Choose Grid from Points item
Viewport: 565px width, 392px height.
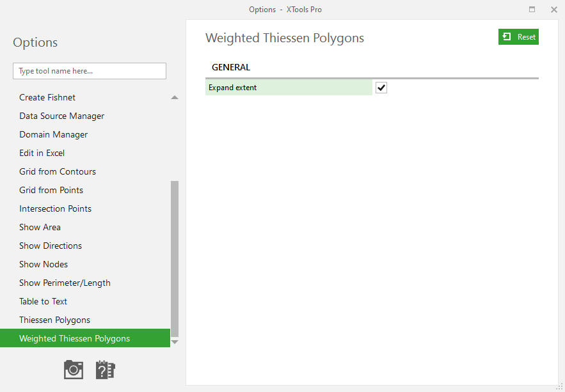51,190
